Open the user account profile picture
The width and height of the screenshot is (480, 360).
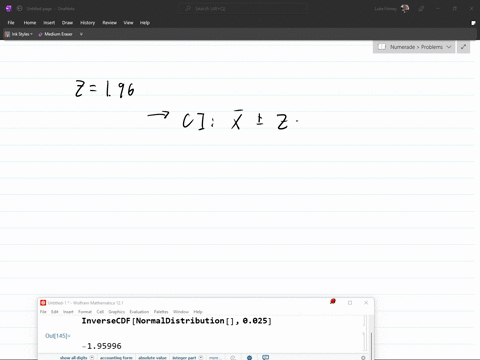[x=405, y=9]
